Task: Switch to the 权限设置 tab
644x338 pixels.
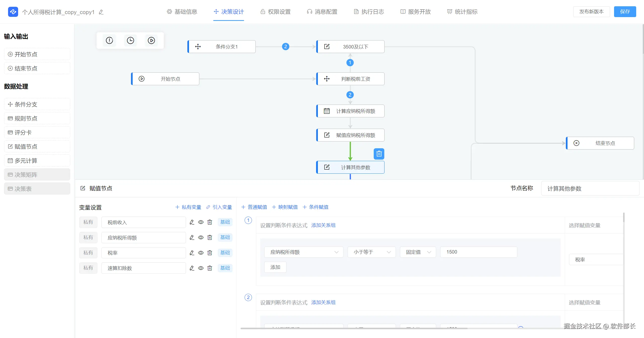Action: tap(276, 12)
